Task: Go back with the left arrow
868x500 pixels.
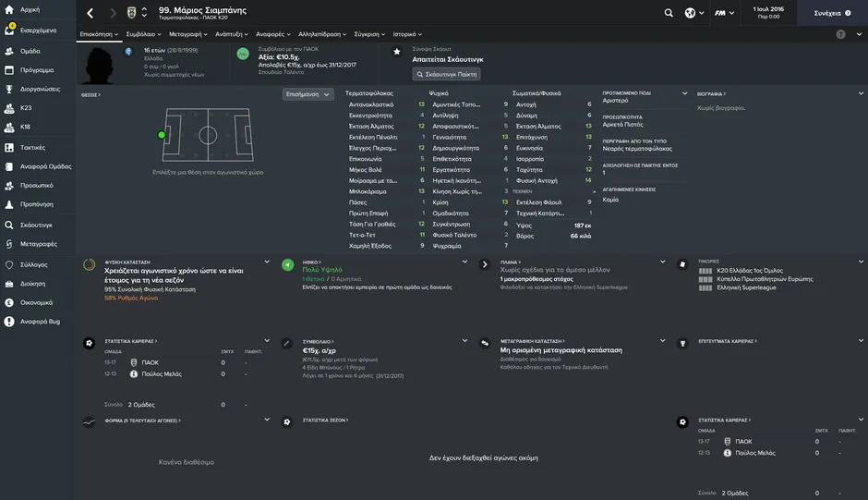Action: coord(90,13)
